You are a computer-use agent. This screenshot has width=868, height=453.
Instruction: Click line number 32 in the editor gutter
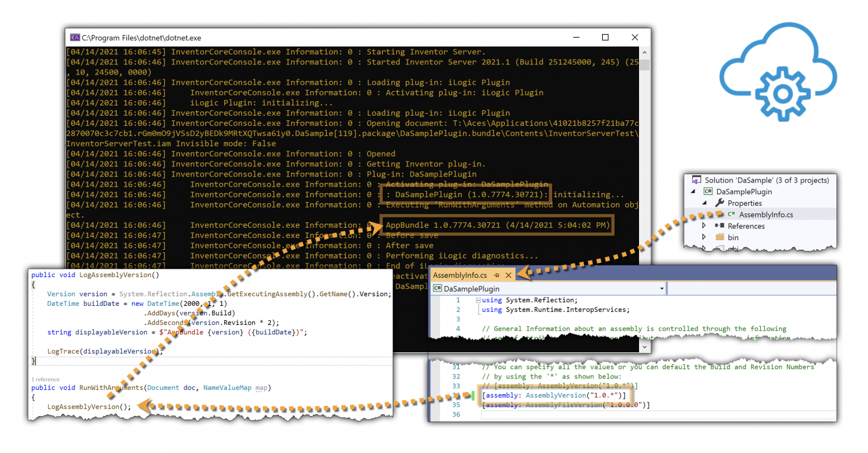[455, 376]
